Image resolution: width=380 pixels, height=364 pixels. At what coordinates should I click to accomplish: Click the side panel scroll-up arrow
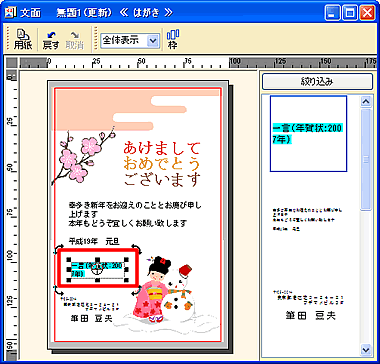pyautogui.click(x=366, y=101)
